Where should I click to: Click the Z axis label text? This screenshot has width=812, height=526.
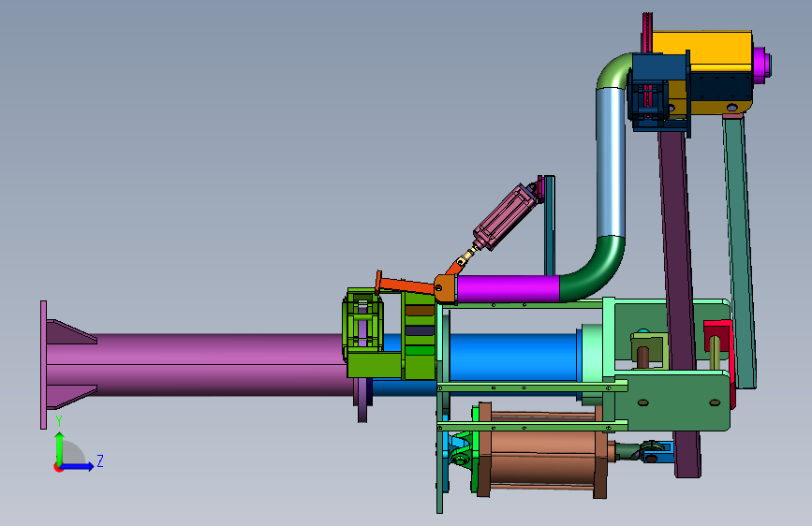100,460
